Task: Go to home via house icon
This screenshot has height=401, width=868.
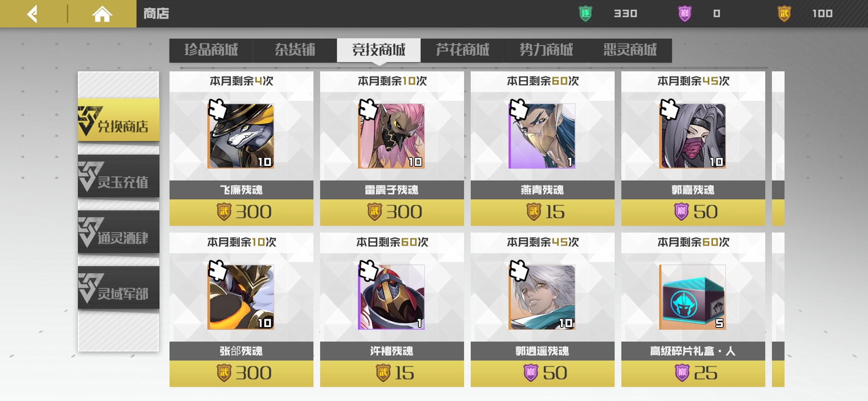Action: coord(102,14)
